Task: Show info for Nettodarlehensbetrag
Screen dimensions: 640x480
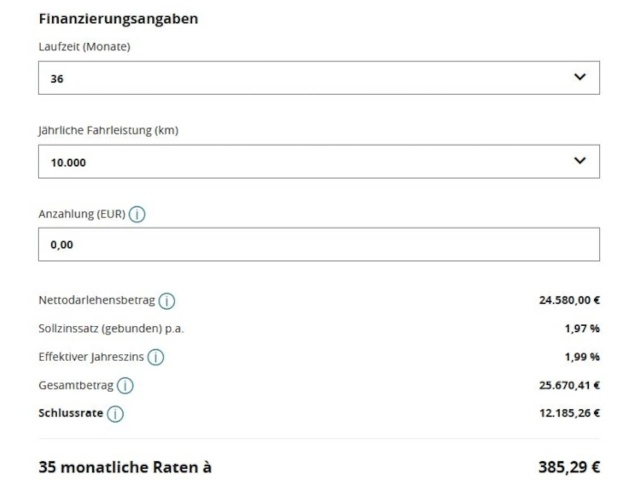Action: (x=167, y=301)
